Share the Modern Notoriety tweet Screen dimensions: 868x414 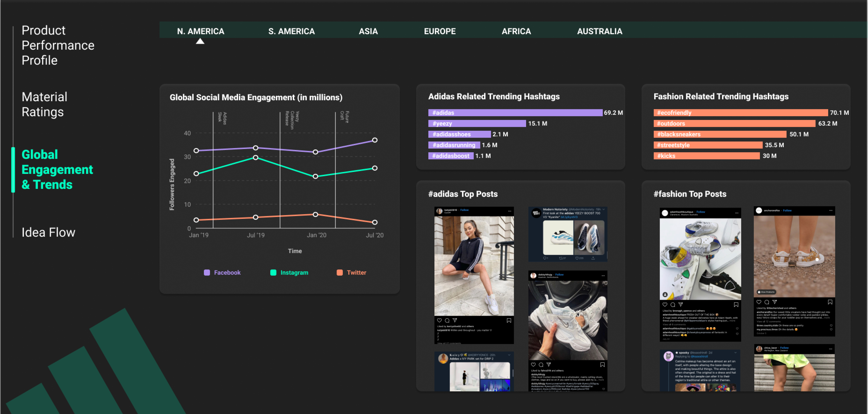[x=593, y=258]
